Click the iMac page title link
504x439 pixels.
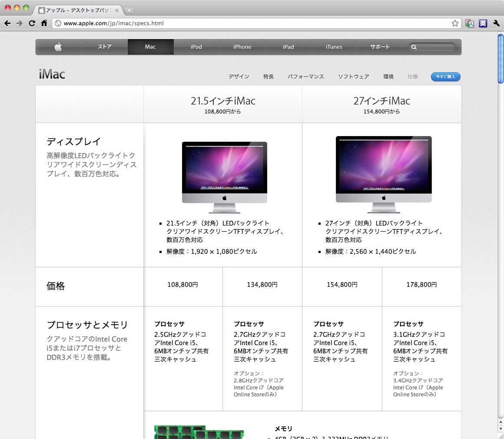tap(52, 74)
